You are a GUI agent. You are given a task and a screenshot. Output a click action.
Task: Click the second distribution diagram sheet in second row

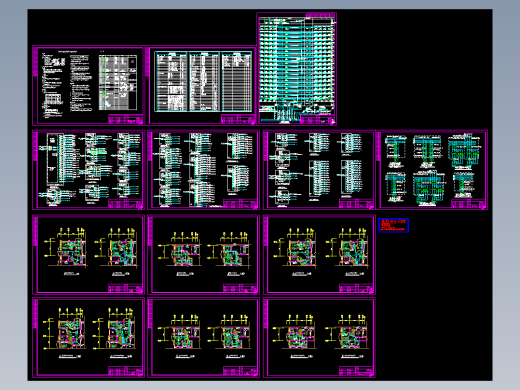coord(203,170)
